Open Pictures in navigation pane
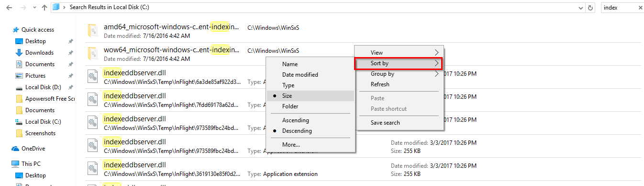The height and width of the screenshot is (186, 644). tap(35, 76)
